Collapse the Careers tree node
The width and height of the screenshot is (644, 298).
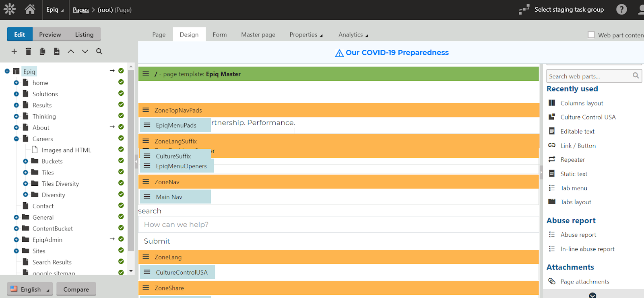17,139
